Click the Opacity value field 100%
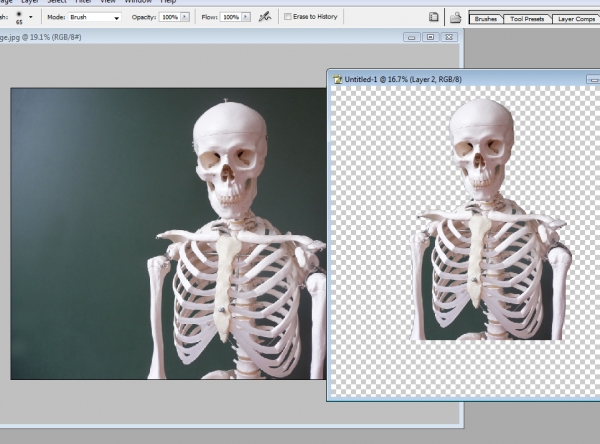 click(x=170, y=17)
